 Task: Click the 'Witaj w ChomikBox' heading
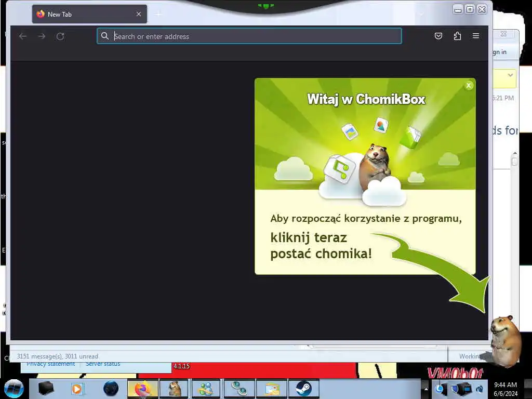366,99
